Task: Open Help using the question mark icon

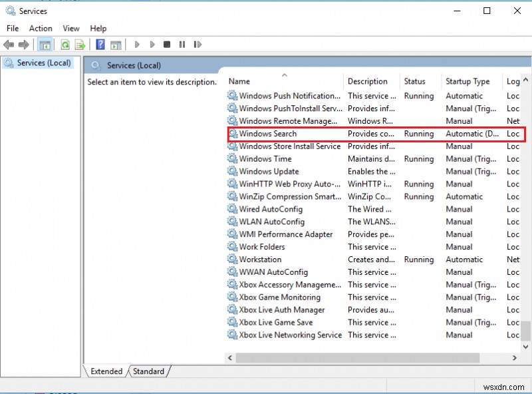Action: pyautogui.click(x=99, y=45)
